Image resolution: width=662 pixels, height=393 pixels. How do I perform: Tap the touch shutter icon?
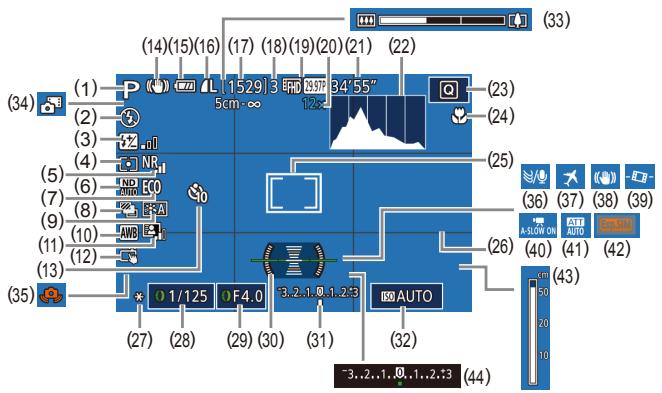pos(129,256)
